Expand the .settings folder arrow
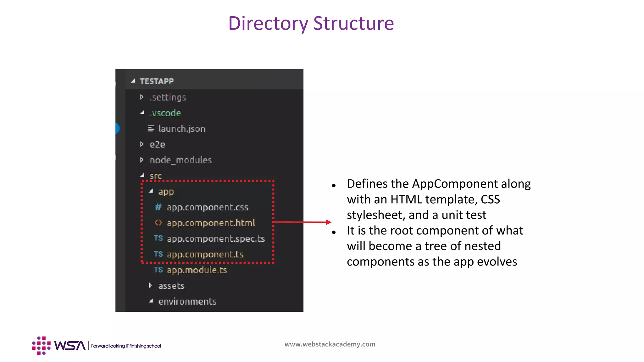 142,97
